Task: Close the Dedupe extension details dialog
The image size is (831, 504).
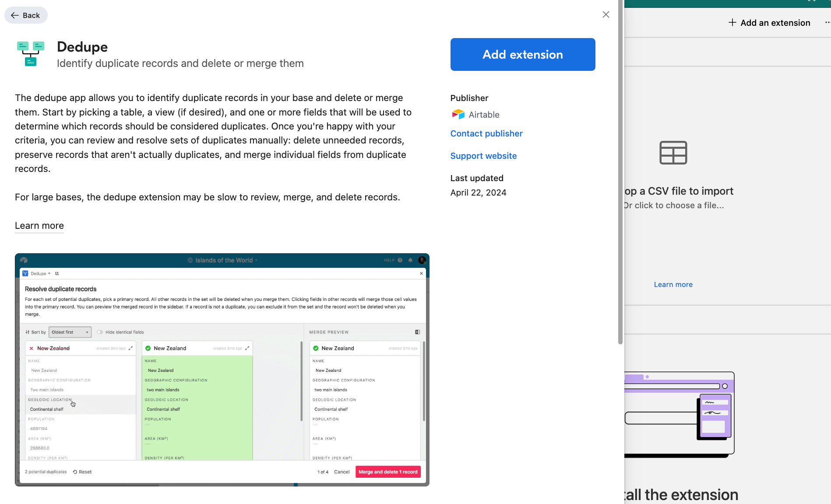Action: (606, 14)
